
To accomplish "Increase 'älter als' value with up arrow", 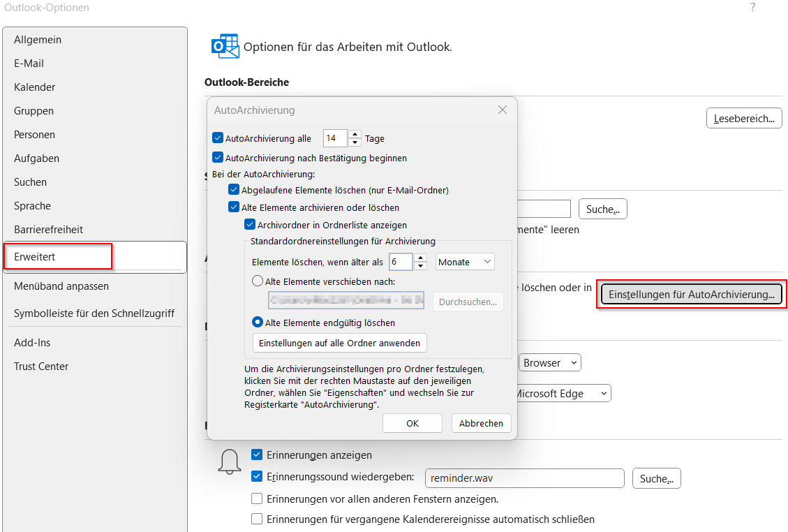I will (421, 258).
